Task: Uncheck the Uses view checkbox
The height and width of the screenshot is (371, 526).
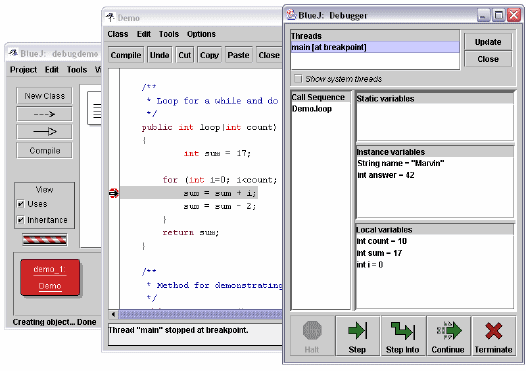Action: click(20, 204)
